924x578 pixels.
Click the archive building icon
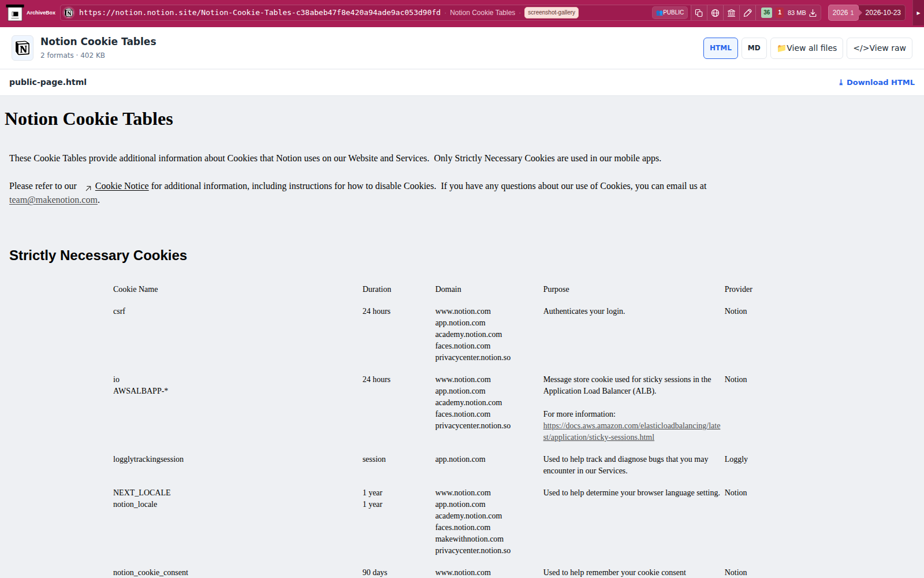click(x=731, y=13)
